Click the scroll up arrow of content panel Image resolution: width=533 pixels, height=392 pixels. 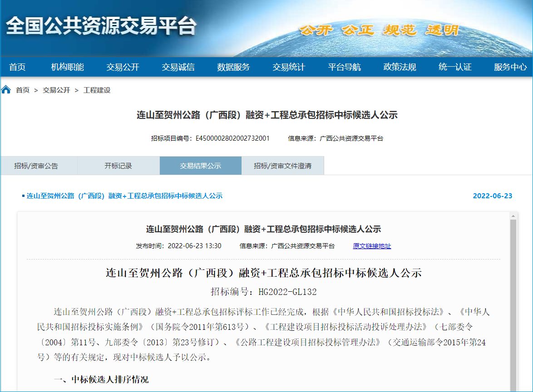(x=513, y=216)
